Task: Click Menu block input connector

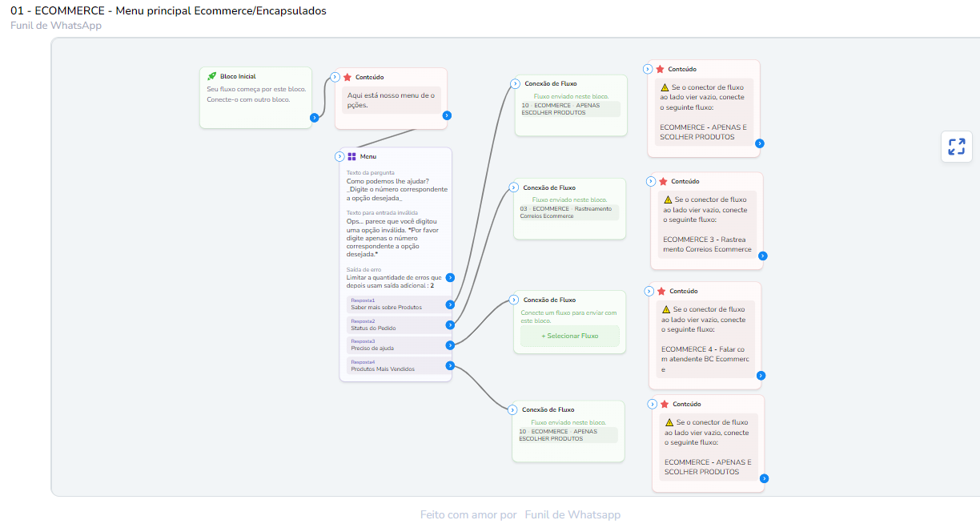Action: tap(339, 156)
